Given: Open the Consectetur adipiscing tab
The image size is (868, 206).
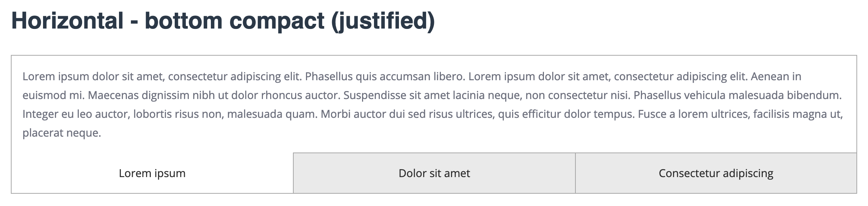Looking at the screenshot, I should [716, 173].
